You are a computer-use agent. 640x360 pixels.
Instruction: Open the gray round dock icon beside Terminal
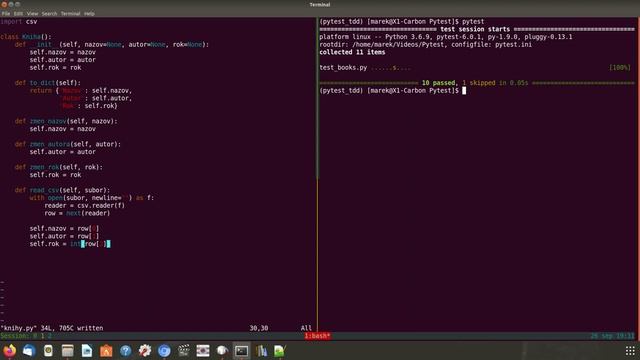point(222,351)
